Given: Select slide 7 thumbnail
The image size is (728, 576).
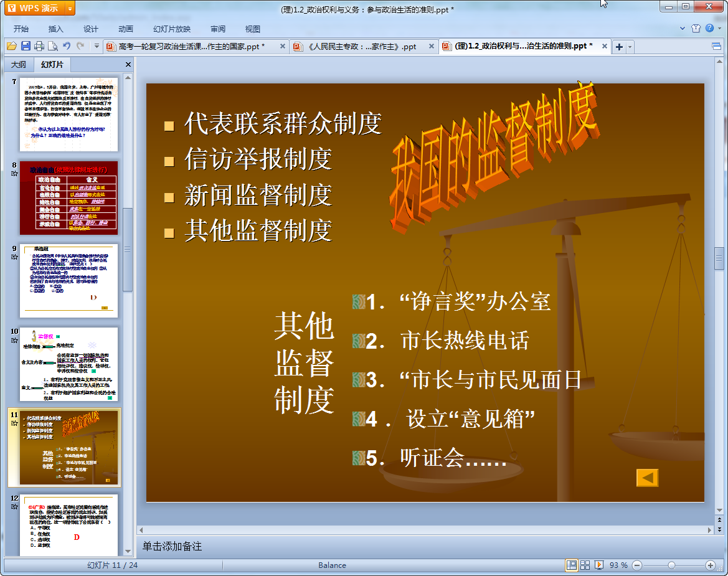Looking at the screenshot, I should [x=69, y=114].
